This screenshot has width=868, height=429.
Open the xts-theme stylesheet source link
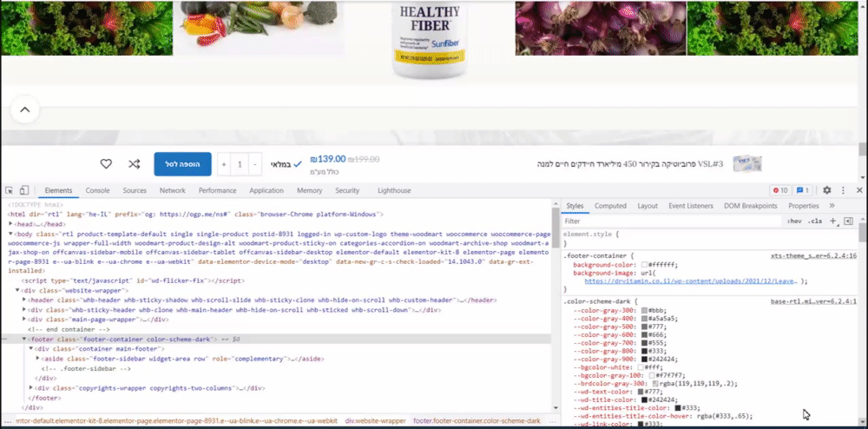pyautogui.click(x=813, y=256)
